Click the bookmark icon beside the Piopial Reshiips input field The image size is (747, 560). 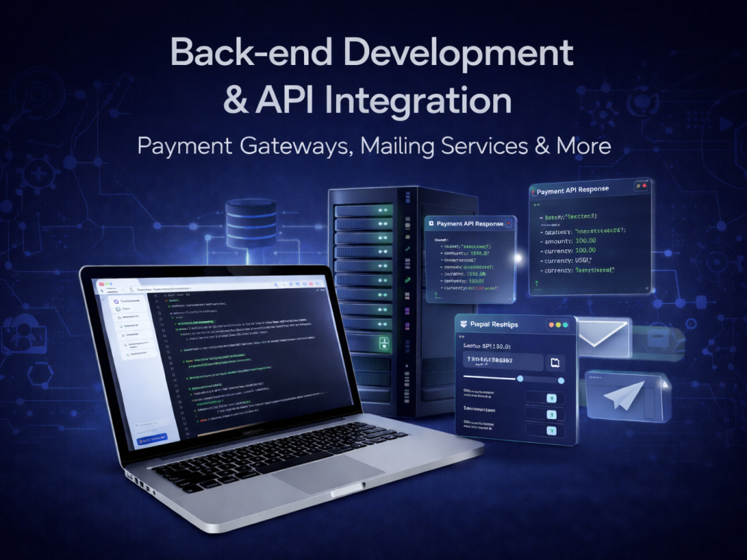pos(554,363)
